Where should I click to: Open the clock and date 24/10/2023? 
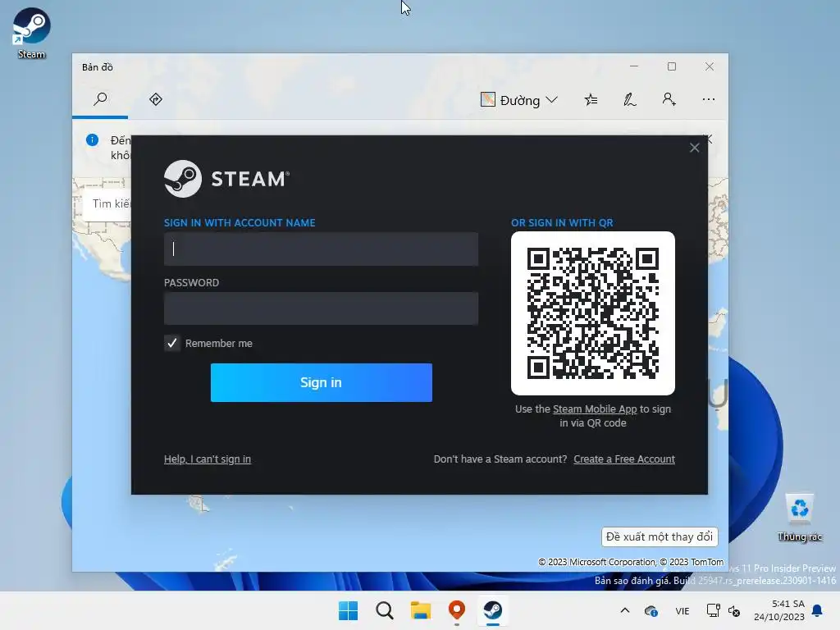(x=779, y=610)
